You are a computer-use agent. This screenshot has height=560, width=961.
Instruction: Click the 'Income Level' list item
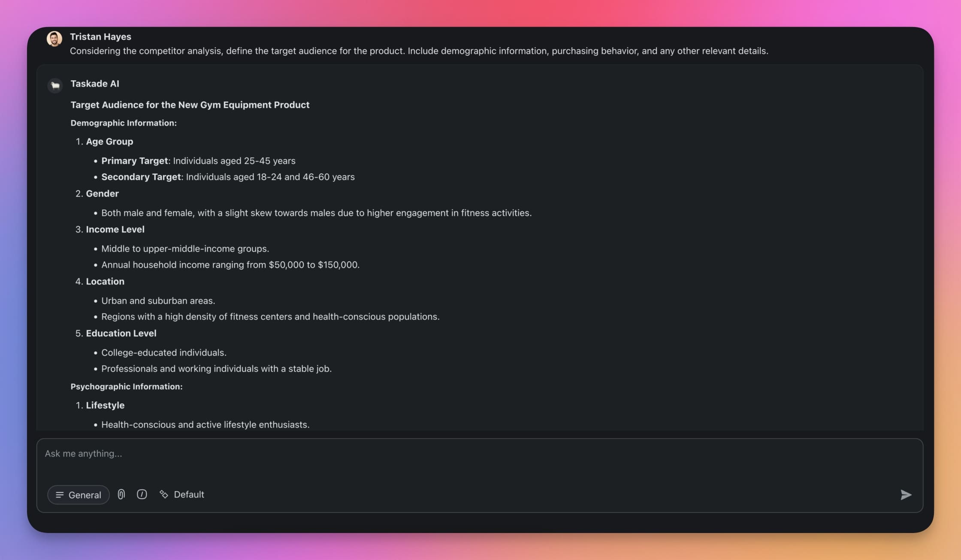(x=115, y=229)
